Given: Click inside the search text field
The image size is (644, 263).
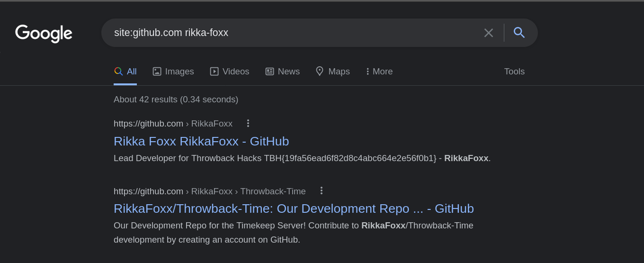Looking at the screenshot, I should (294, 33).
